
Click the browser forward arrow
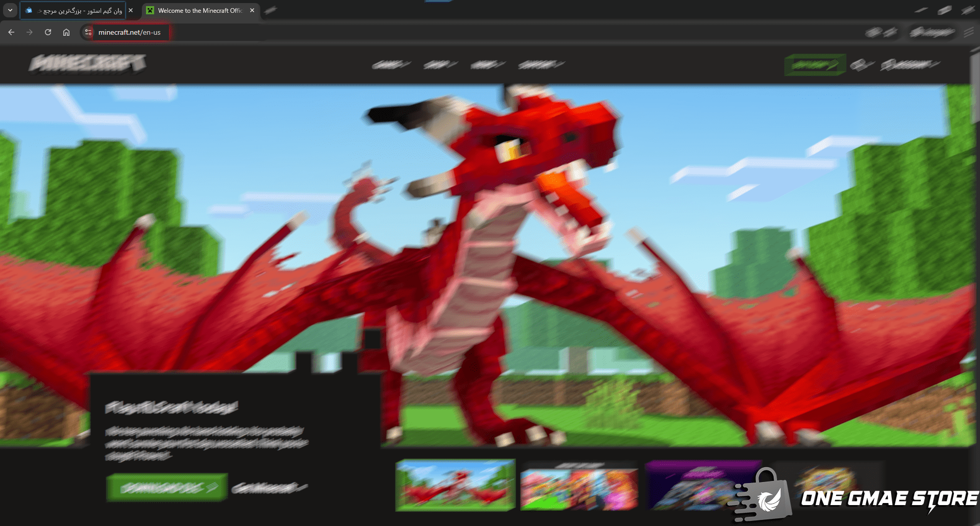click(30, 32)
